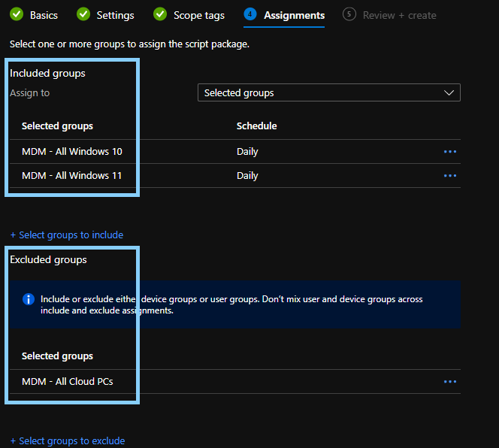Open the Assign to dropdown
Viewport: 499px width, 448px height.
328,93
